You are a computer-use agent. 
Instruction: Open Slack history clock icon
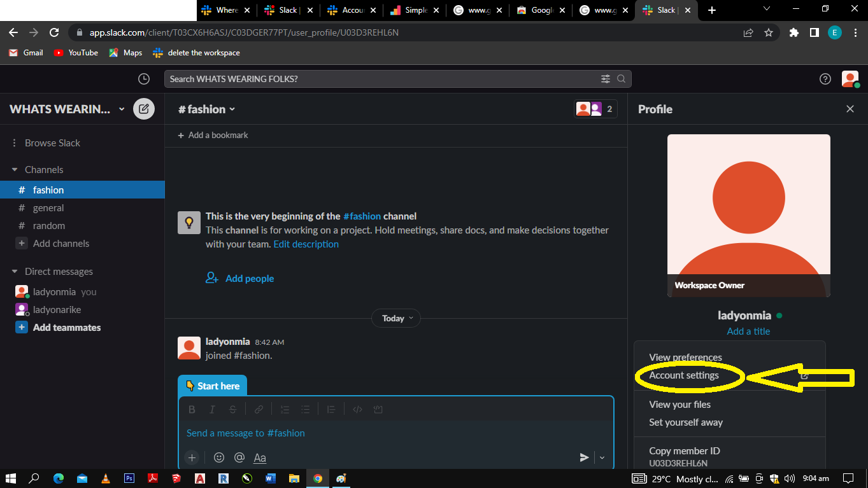coord(144,79)
